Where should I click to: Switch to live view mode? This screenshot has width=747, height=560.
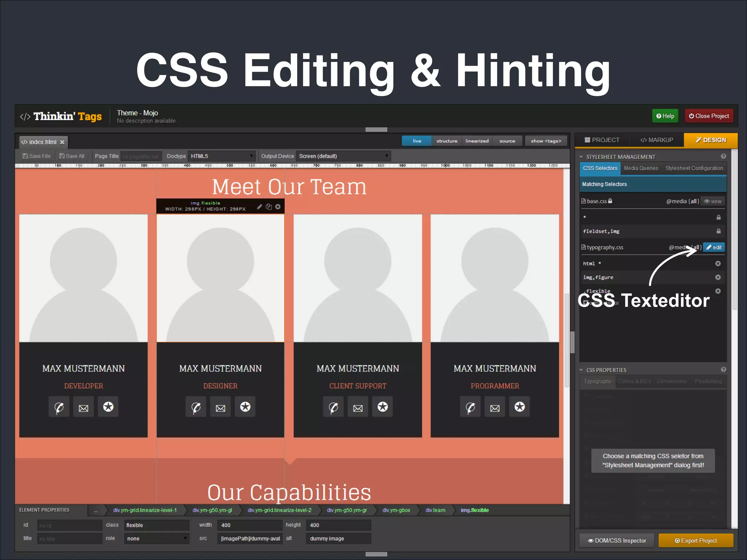pyautogui.click(x=417, y=141)
